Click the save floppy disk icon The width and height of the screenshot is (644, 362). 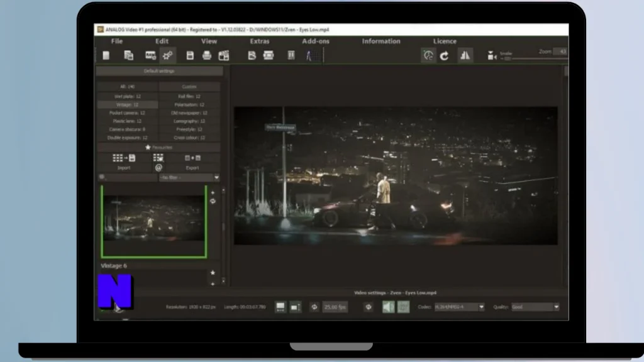[x=190, y=55]
